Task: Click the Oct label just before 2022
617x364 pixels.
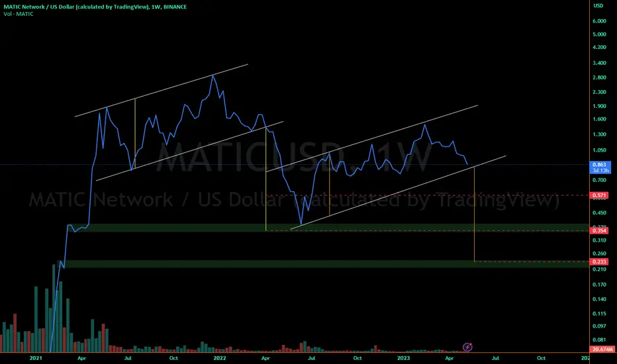Action: (x=173, y=358)
